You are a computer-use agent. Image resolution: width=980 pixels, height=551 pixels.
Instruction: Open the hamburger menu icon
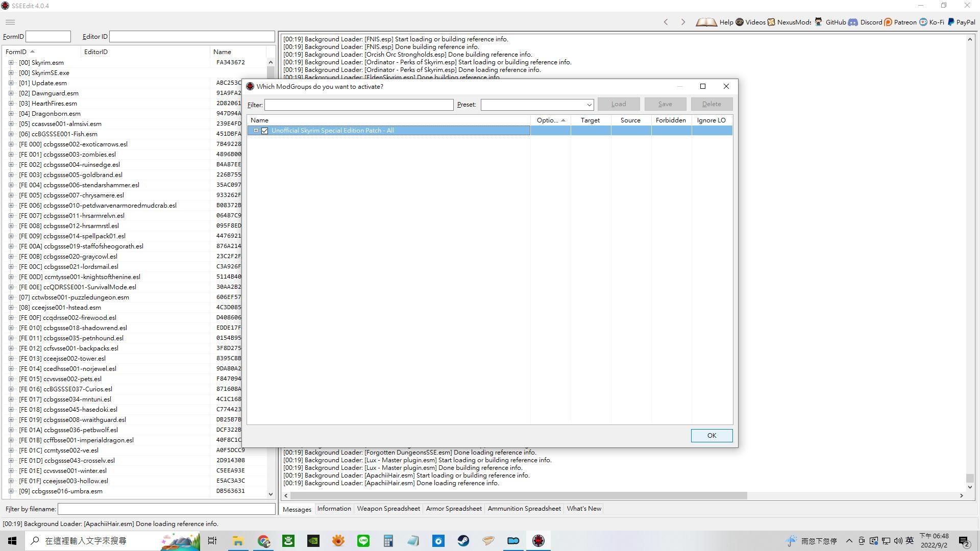click(10, 22)
